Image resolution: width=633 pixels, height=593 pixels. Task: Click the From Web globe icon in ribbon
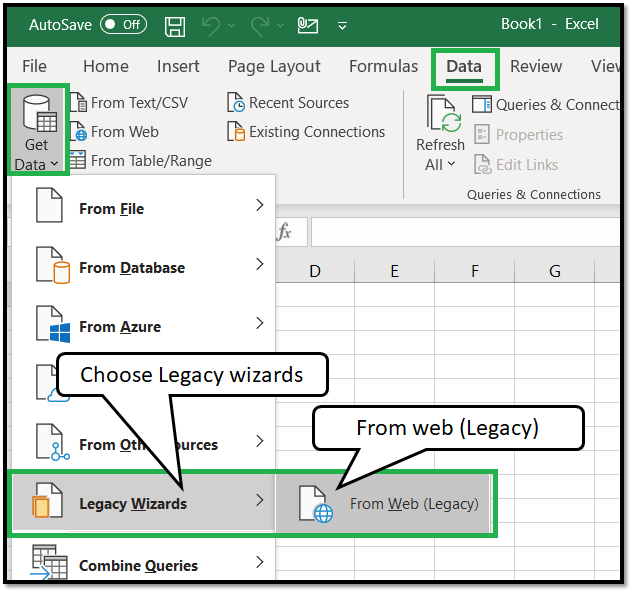coord(79,132)
